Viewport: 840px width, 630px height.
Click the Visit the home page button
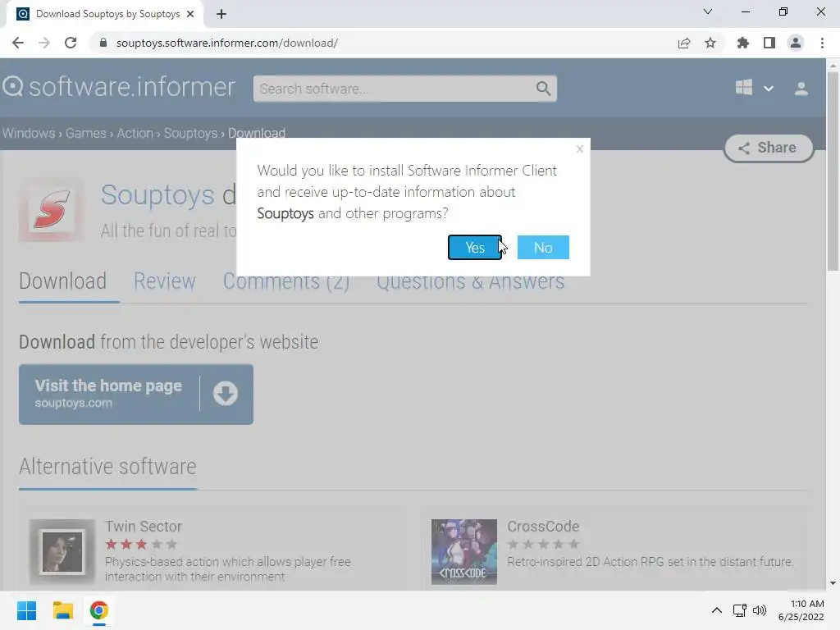[135, 395]
